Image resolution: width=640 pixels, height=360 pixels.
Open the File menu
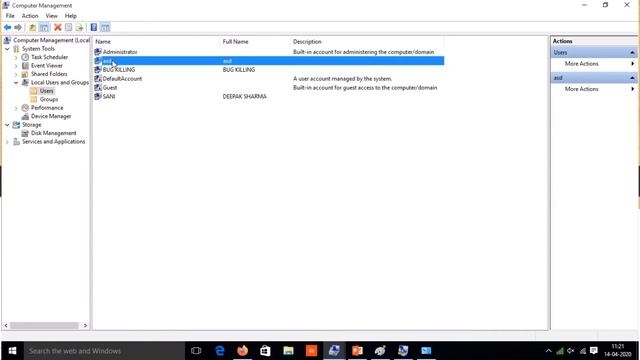[10, 16]
